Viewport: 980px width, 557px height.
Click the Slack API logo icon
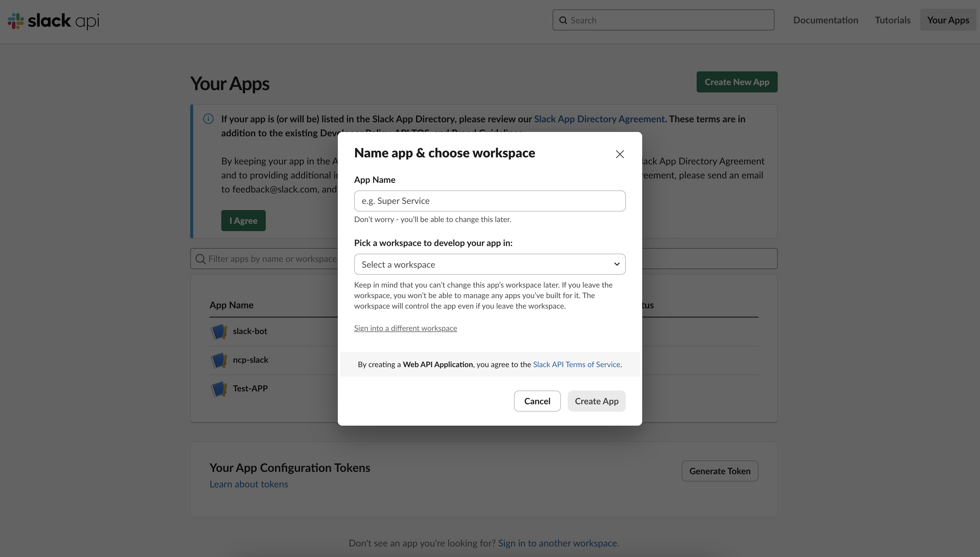click(16, 21)
